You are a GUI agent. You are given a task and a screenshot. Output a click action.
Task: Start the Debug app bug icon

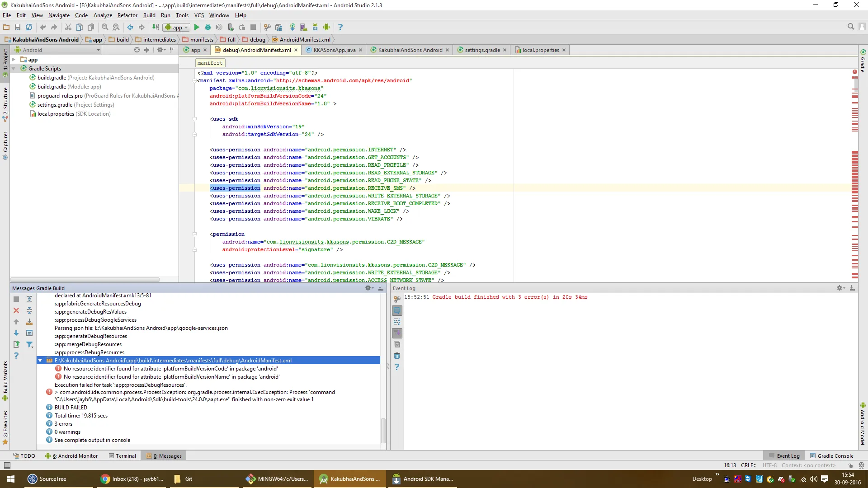click(x=208, y=27)
